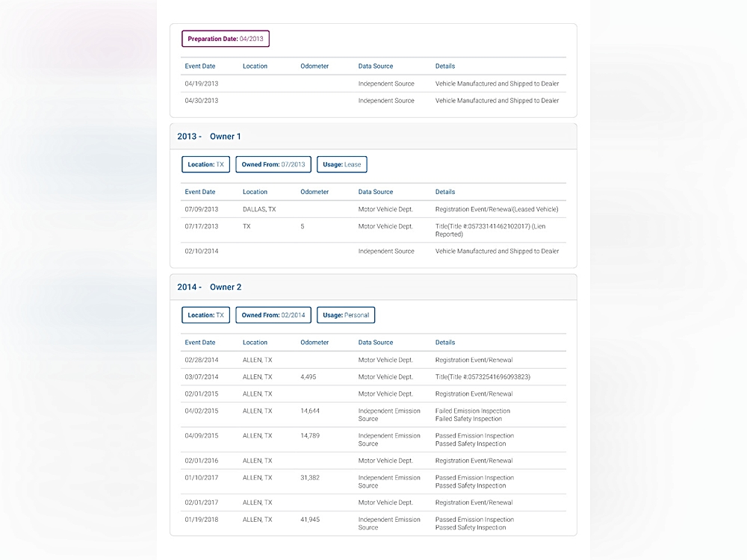Click the Preparation Date 04/2013 badge

click(x=225, y=39)
